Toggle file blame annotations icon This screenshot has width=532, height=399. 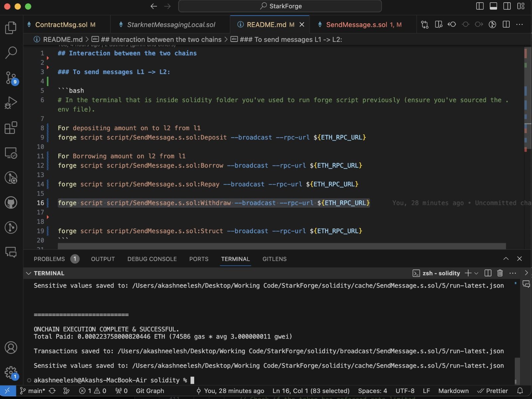pyautogui.click(x=492, y=24)
